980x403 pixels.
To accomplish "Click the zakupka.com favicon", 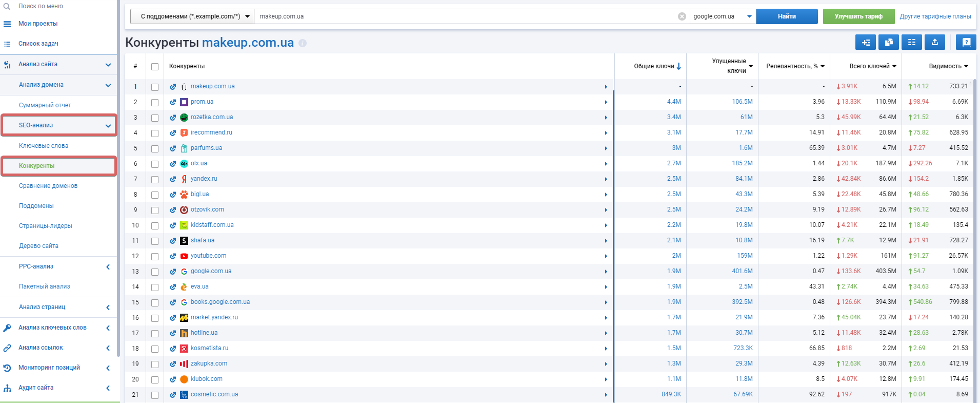I will click(184, 364).
